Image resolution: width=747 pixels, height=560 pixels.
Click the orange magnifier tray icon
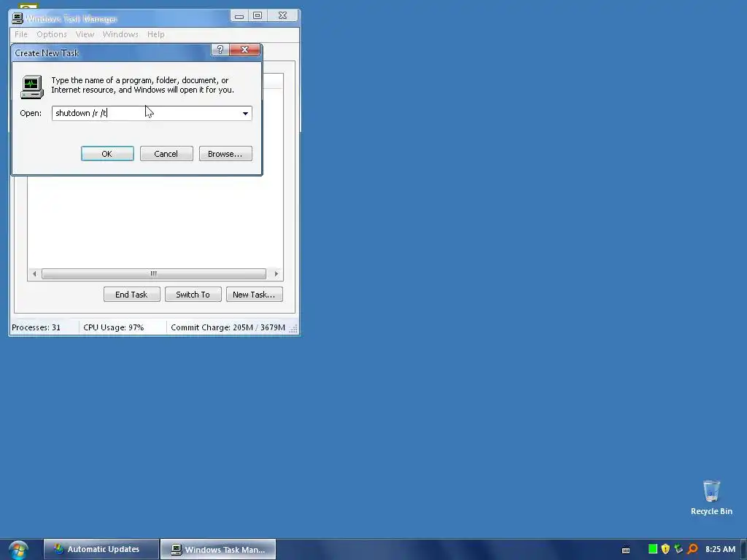tap(693, 549)
